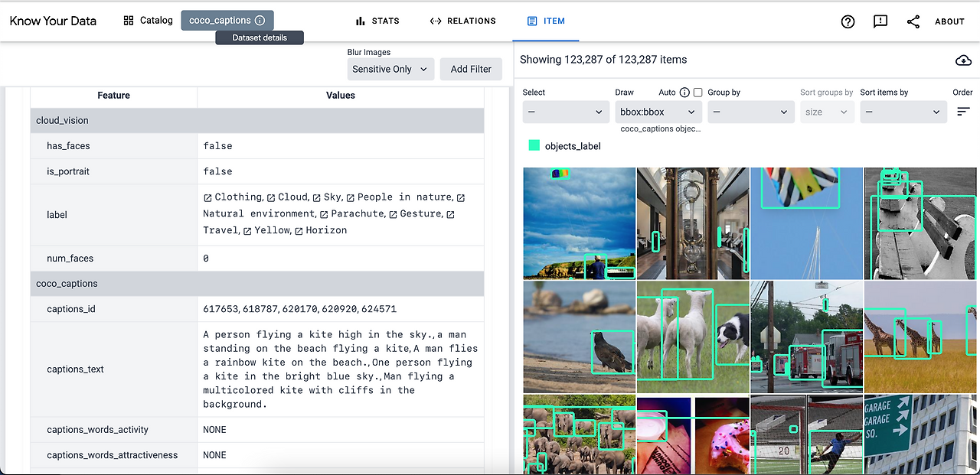Click the Values column header

(341, 96)
